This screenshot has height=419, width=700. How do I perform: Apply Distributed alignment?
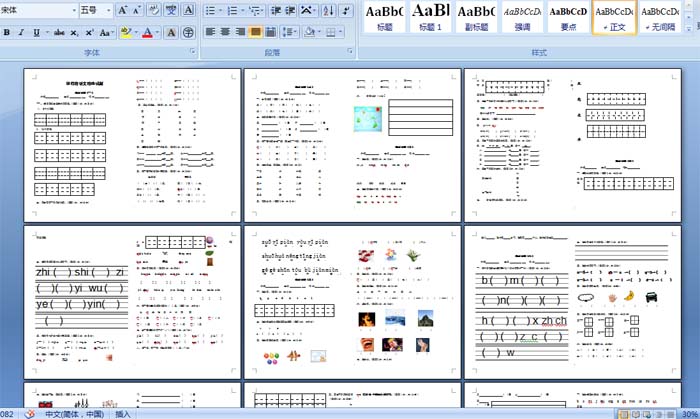point(271,32)
